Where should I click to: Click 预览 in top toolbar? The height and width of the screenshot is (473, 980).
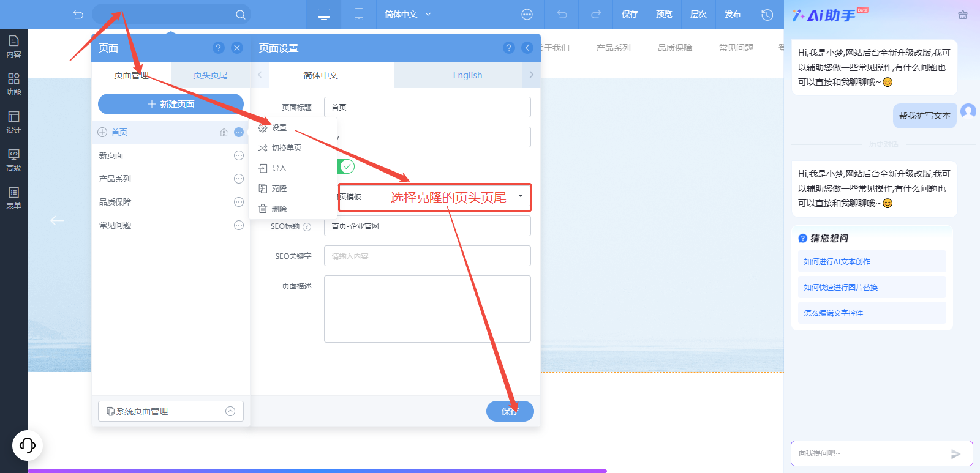pyautogui.click(x=664, y=14)
